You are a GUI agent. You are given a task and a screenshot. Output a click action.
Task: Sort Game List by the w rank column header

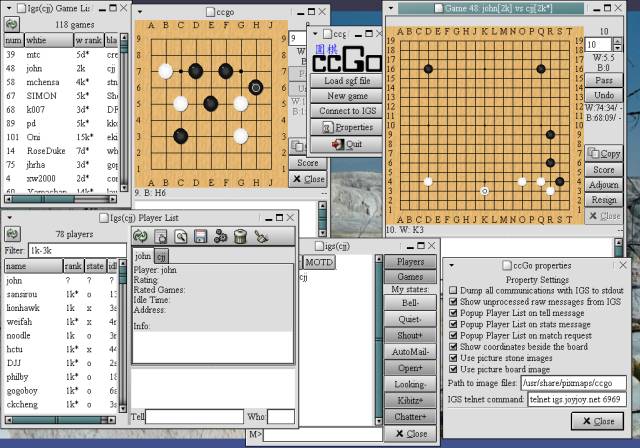point(89,40)
